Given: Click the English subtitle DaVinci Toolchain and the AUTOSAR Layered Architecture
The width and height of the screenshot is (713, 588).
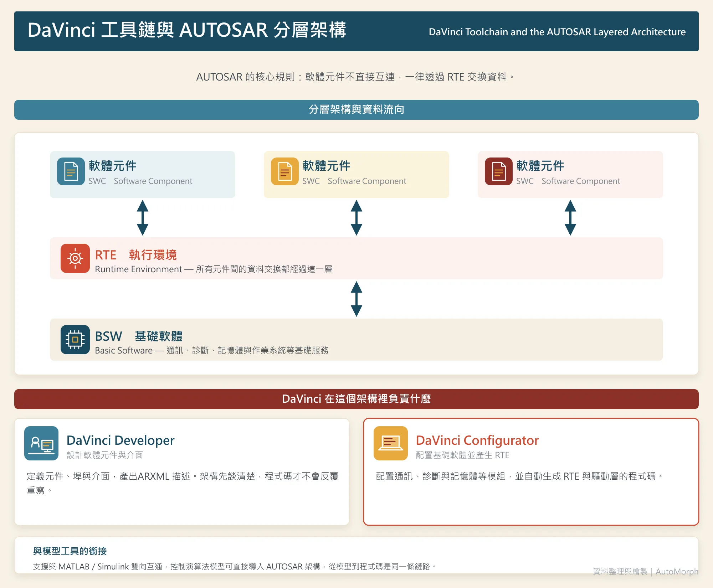Looking at the screenshot, I should (x=557, y=32).
